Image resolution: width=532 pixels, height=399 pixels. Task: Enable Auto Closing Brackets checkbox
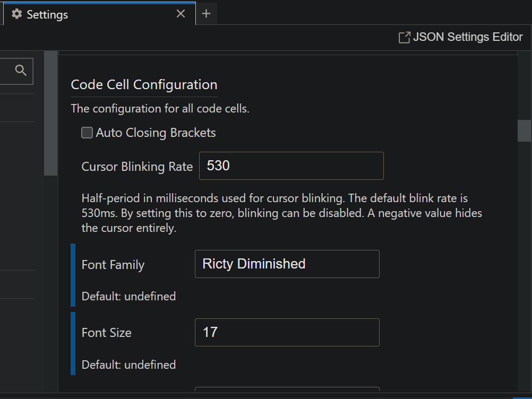87,133
